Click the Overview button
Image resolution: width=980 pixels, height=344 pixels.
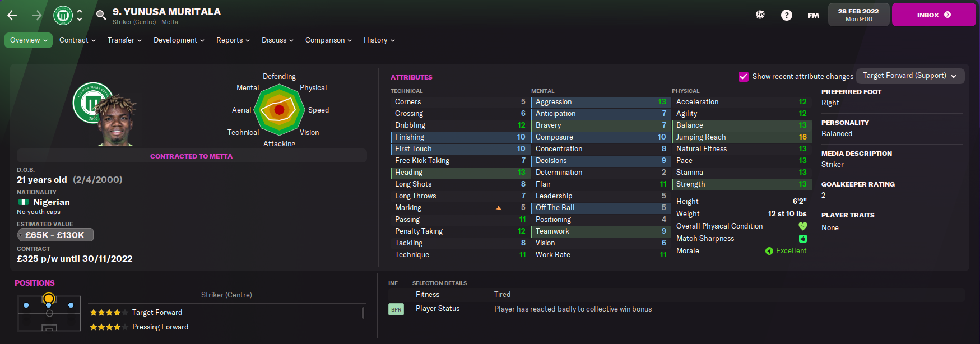pyautogui.click(x=29, y=40)
